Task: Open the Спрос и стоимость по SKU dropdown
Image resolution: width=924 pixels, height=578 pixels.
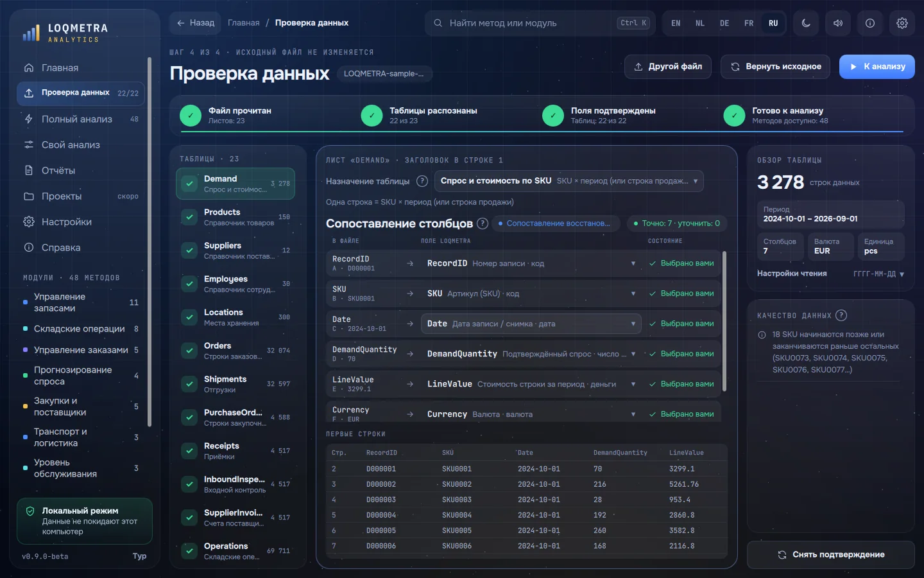Action: pyautogui.click(x=569, y=181)
